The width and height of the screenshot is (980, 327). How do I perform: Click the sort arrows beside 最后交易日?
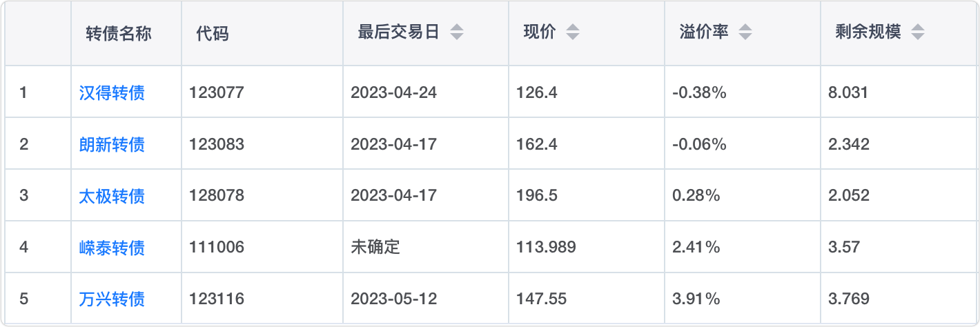(457, 32)
